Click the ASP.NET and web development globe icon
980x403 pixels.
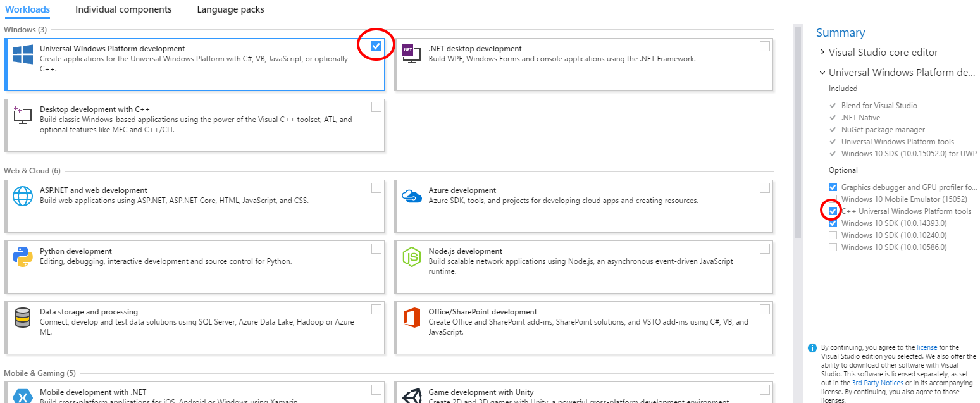click(x=23, y=196)
